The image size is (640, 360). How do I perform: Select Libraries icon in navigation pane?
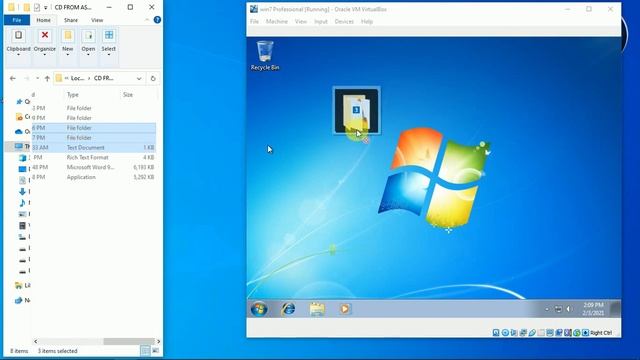click(x=18, y=285)
